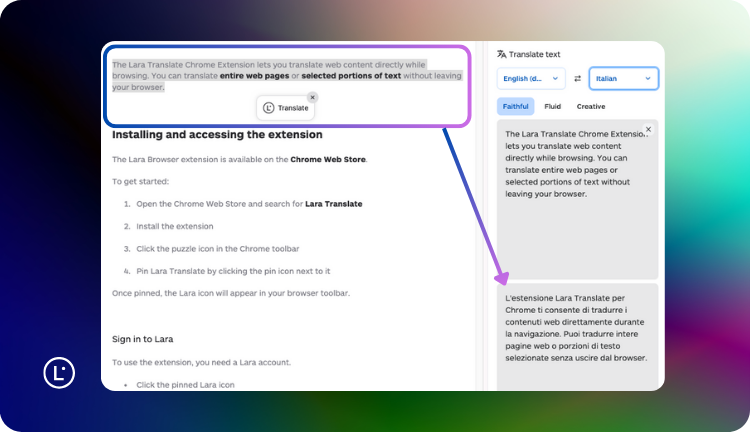750x432 pixels.
Task: Click bold 'Lara Translate' in step one
Action: coord(333,204)
